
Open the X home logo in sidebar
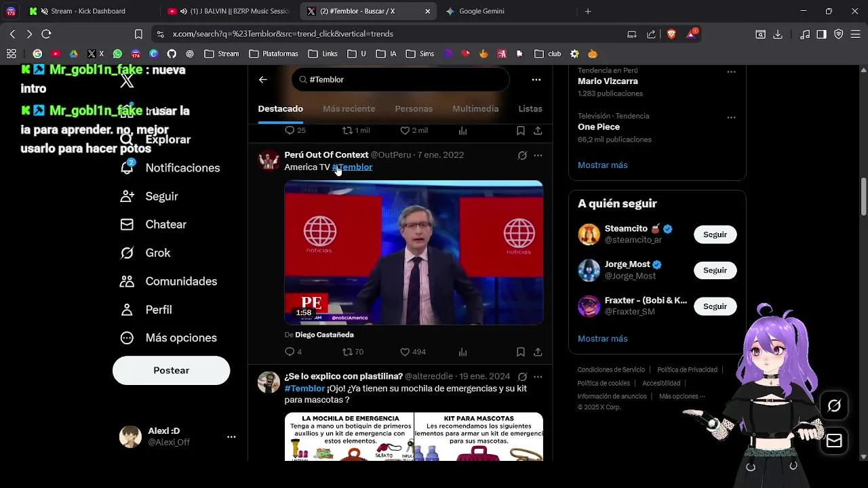pos(127,81)
